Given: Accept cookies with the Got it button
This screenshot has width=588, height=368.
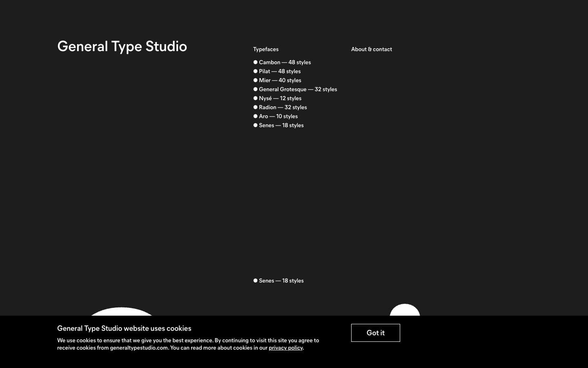Looking at the screenshot, I should tap(375, 333).
